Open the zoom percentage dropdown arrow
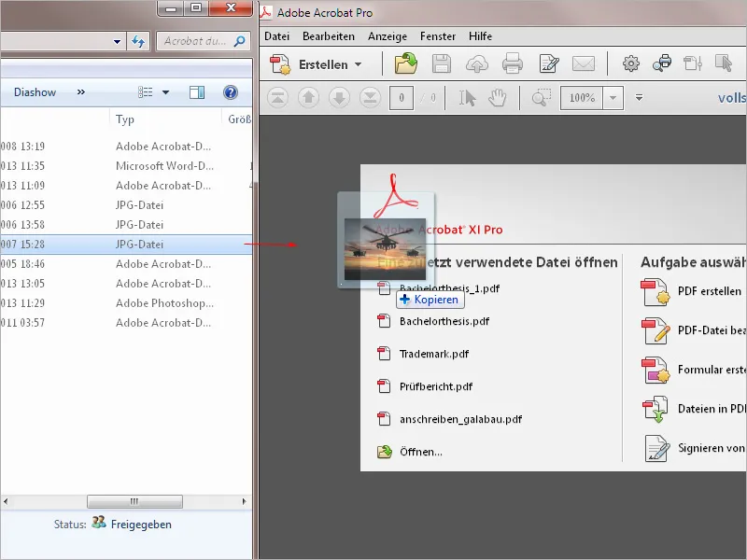This screenshot has width=747, height=560. tap(613, 98)
